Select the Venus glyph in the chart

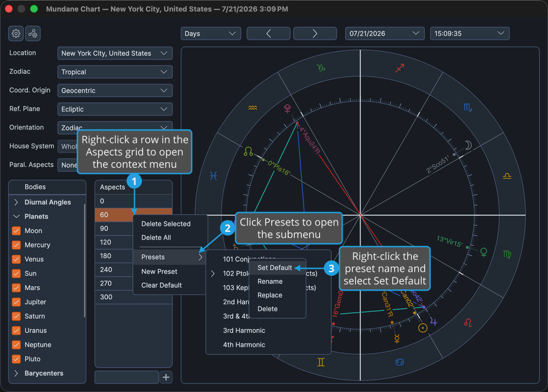[x=484, y=252]
